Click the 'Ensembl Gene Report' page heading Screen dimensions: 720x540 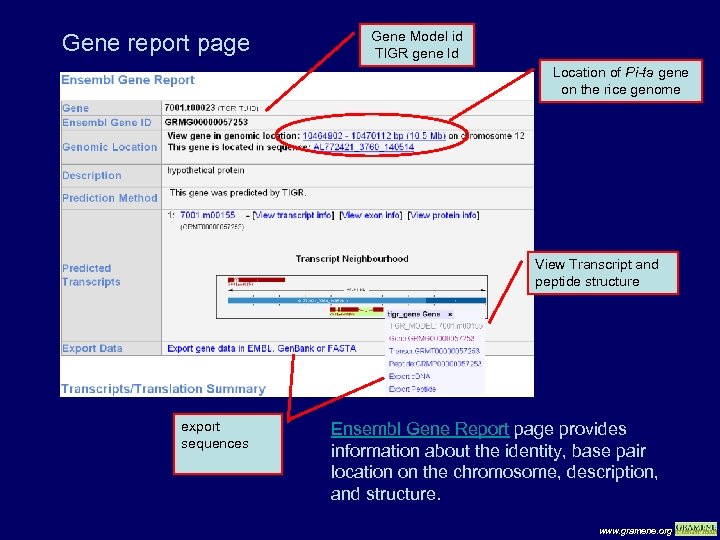(128, 80)
